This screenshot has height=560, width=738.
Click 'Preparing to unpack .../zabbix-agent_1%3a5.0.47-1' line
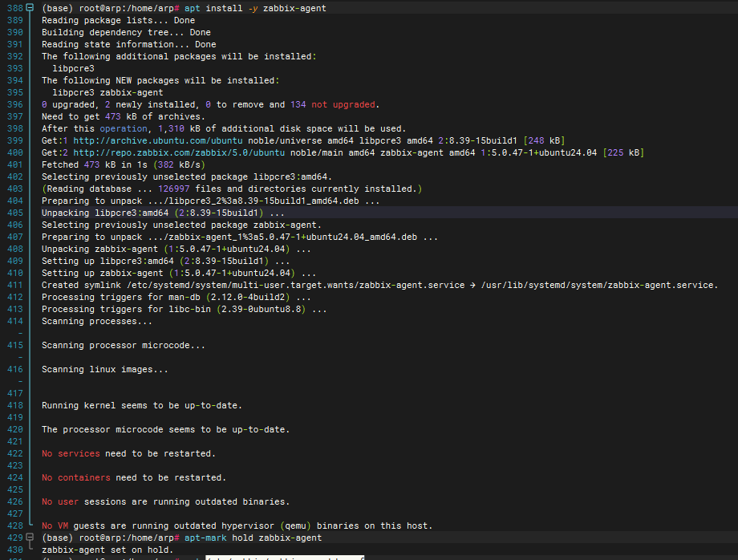click(240, 237)
